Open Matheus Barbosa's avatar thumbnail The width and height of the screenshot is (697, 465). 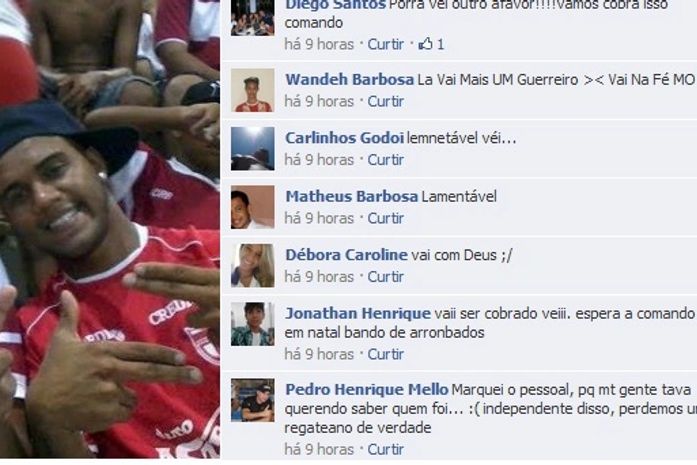(x=252, y=207)
